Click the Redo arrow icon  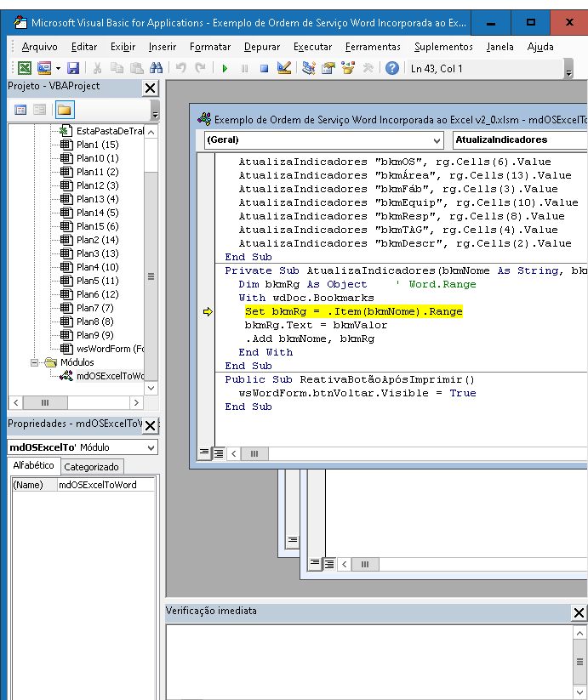click(x=201, y=68)
